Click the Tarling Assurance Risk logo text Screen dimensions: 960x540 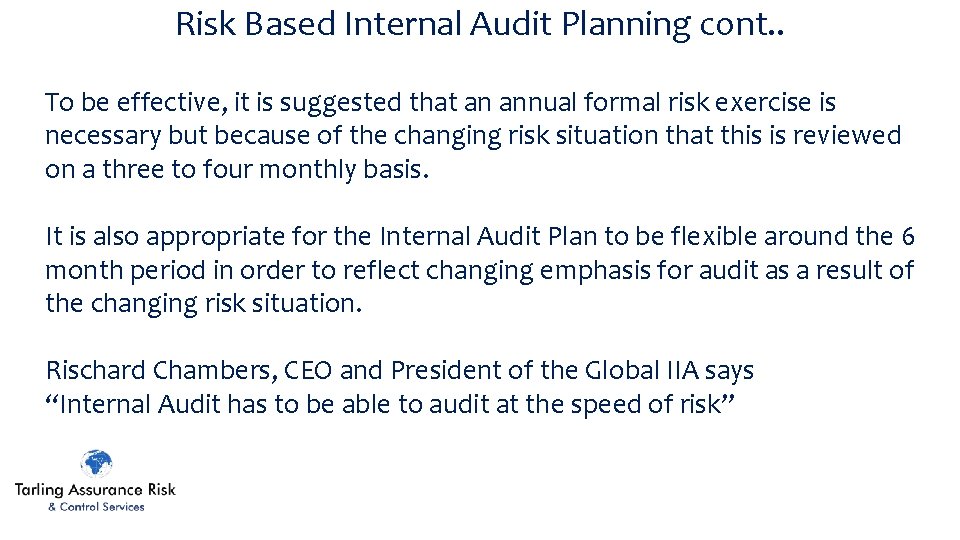(95, 490)
